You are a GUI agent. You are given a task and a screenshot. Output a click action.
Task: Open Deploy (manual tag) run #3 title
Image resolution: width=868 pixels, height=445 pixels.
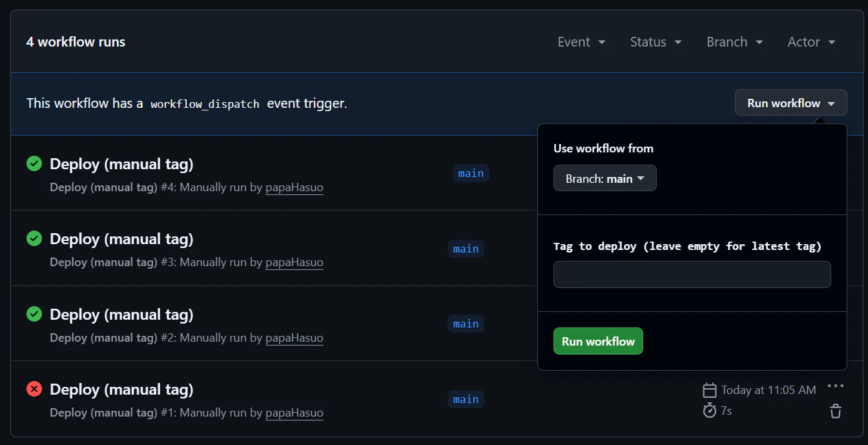coord(121,239)
